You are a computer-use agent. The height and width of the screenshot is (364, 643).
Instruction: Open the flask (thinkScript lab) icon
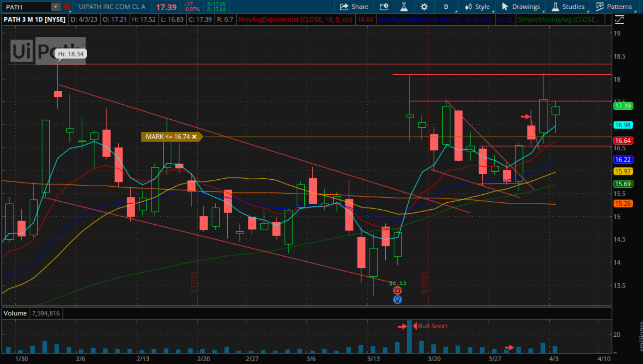(404, 7)
